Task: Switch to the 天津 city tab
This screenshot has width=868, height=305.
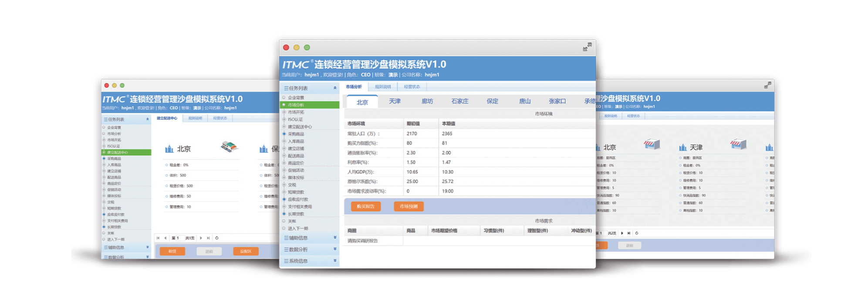Action: pyautogui.click(x=395, y=101)
